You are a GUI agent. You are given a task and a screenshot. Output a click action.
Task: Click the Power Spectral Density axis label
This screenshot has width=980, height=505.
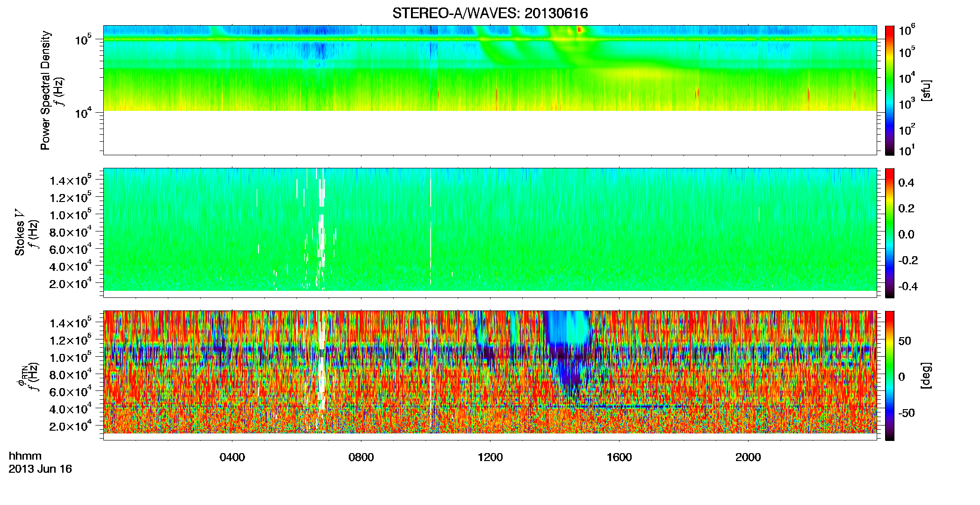pos(45,90)
